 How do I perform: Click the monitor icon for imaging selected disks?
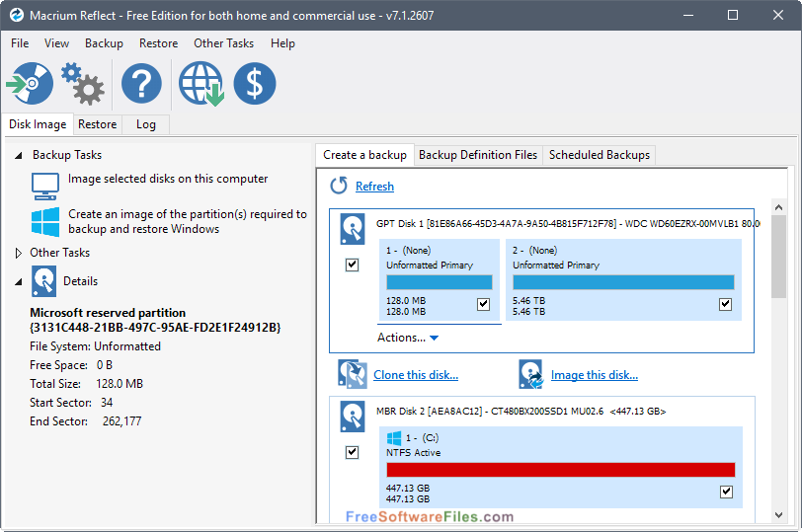coord(45,186)
